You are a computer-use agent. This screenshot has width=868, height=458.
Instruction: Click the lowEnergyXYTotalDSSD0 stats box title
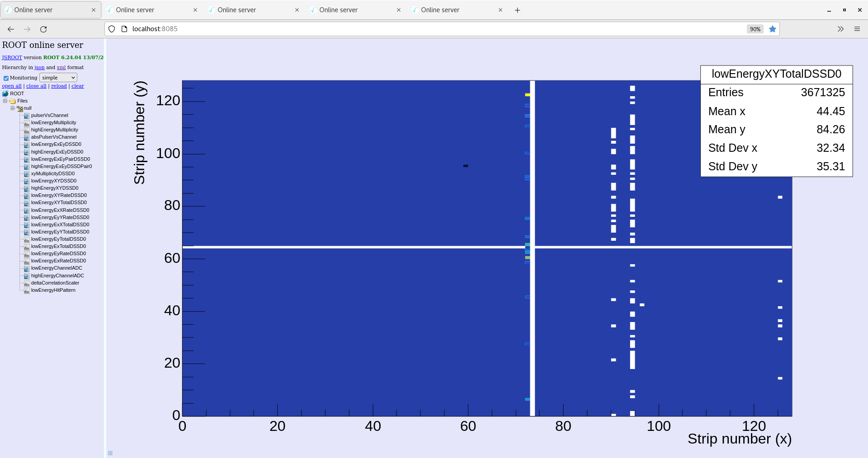coord(777,74)
